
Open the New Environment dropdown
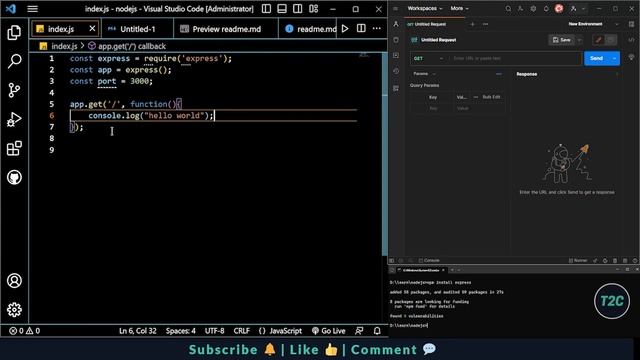[x=593, y=24]
